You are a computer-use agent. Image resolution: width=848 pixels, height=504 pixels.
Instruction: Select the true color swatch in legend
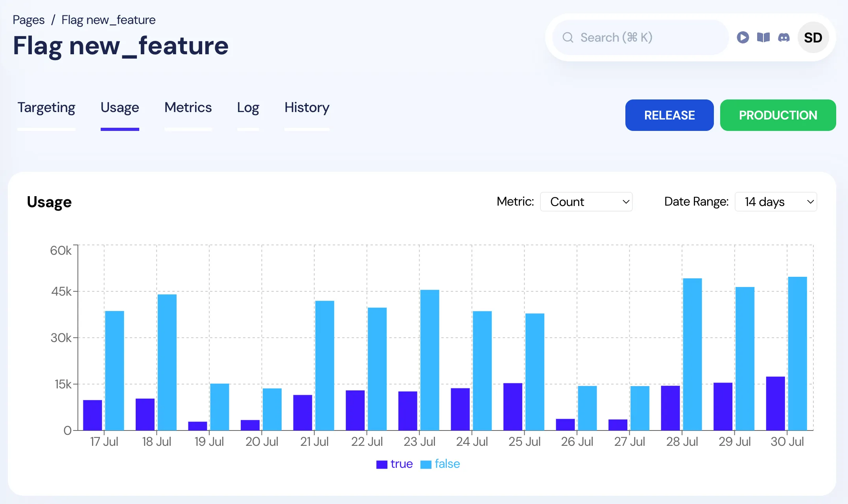coord(382,464)
